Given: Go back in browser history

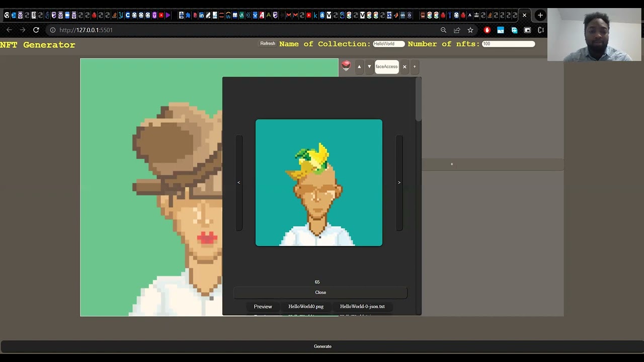Looking at the screenshot, I should click(x=9, y=30).
